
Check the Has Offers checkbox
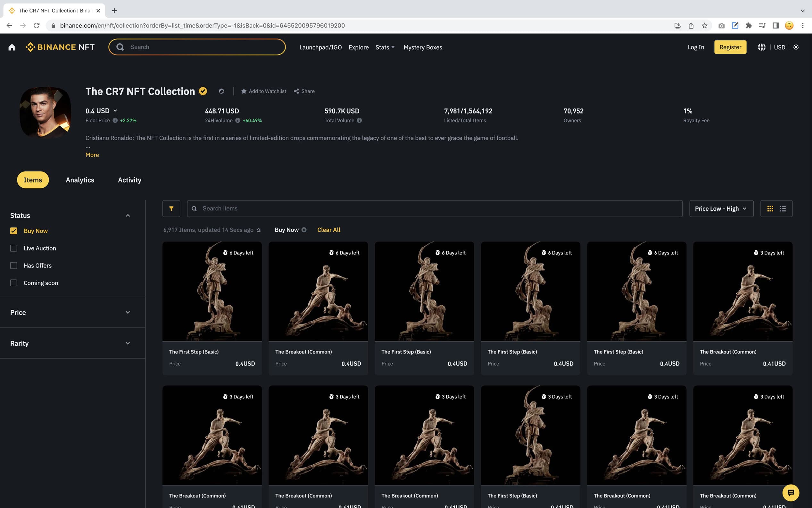pyautogui.click(x=13, y=266)
